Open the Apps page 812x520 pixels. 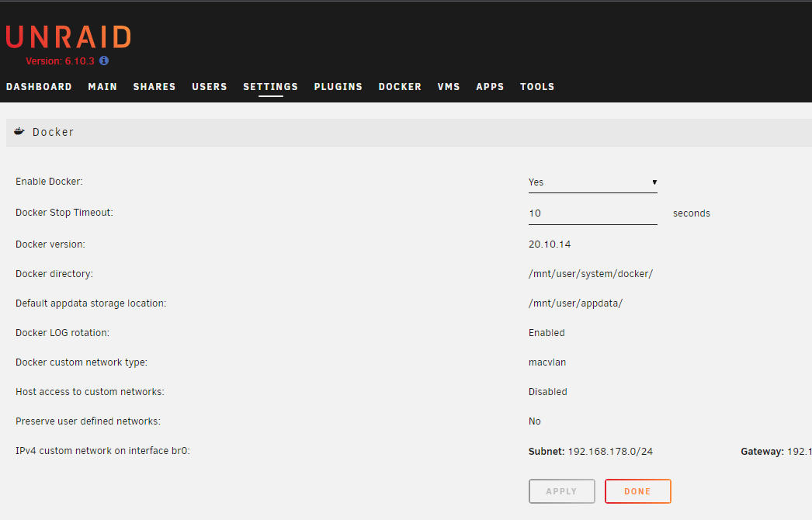pyautogui.click(x=490, y=86)
